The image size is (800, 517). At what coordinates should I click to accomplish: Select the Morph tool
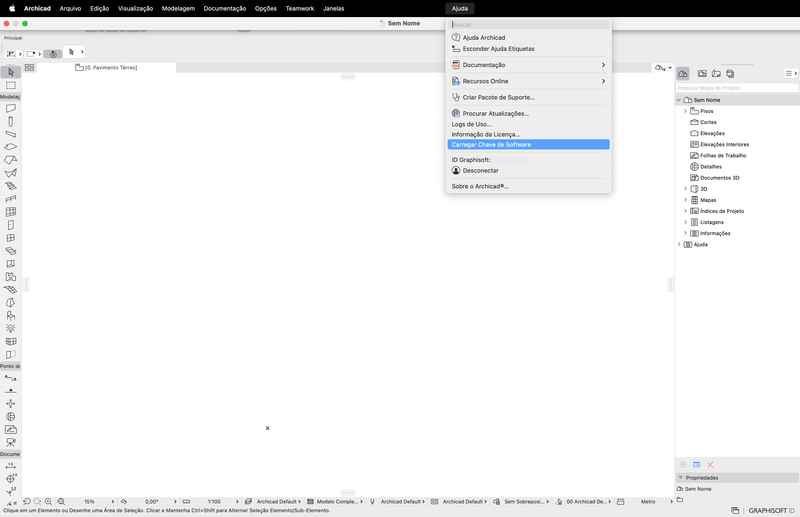(11, 303)
